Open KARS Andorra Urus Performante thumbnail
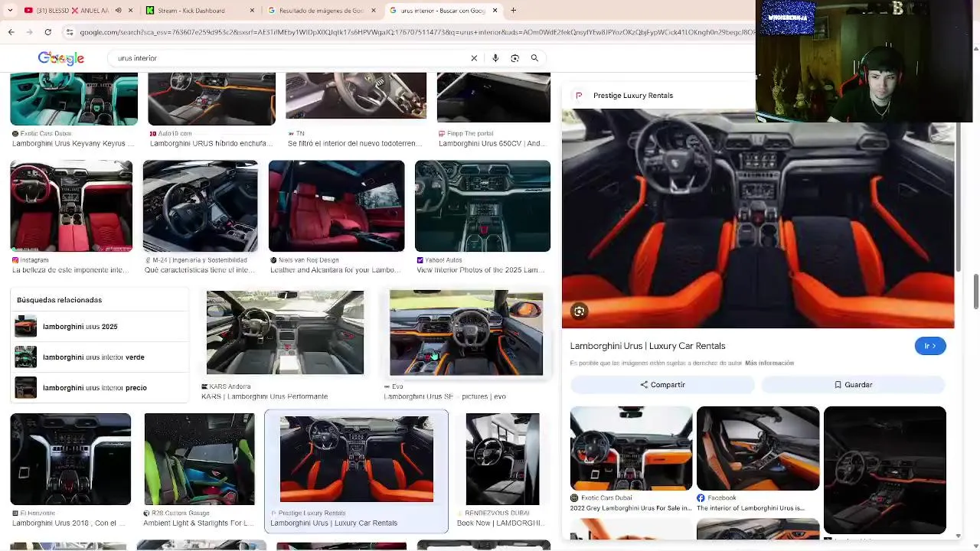 (x=285, y=333)
